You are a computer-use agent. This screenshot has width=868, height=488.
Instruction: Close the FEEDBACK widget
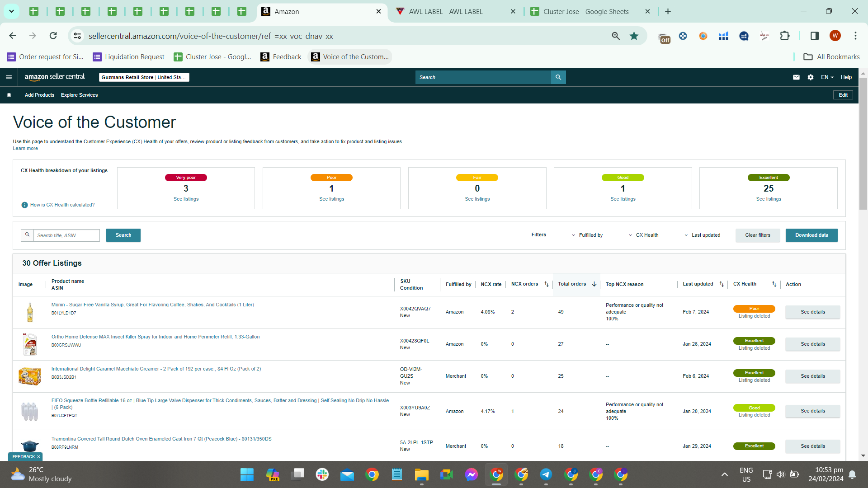click(38, 457)
